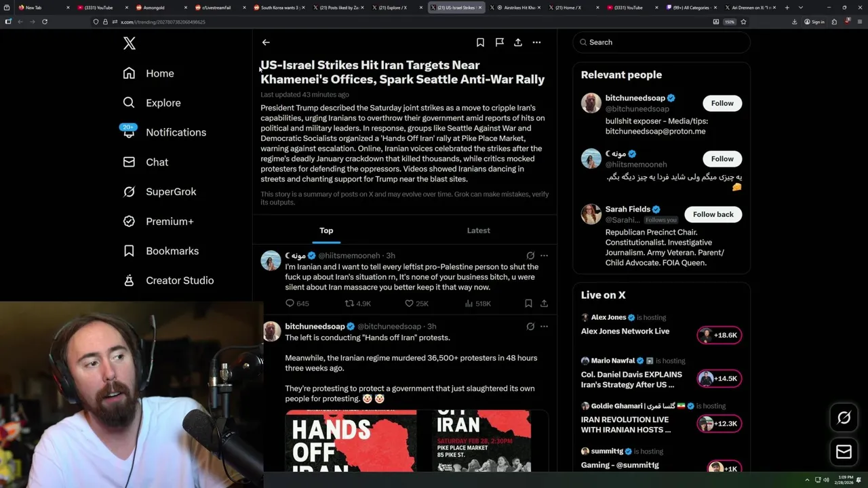Open more options on bitchuneedsoap's post
Viewport: 868px width, 488px height.
click(544, 326)
